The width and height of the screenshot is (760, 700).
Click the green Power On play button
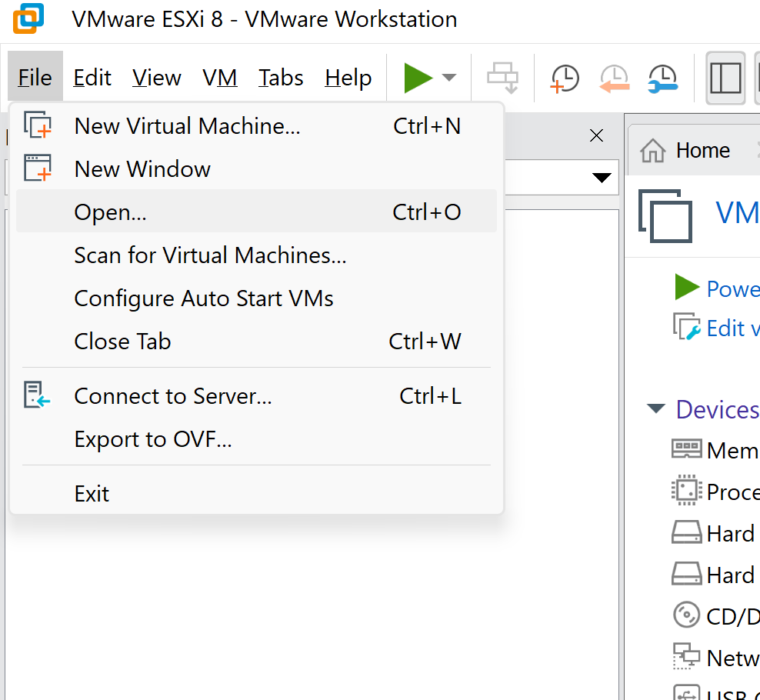418,78
